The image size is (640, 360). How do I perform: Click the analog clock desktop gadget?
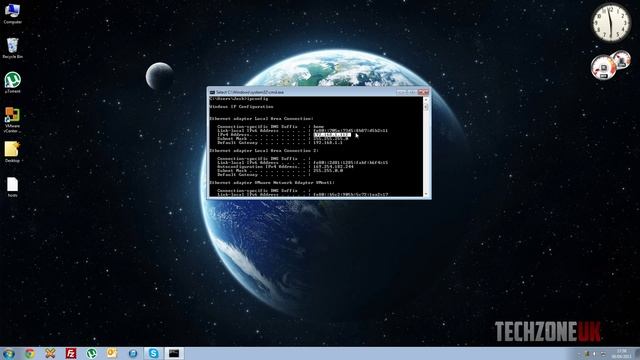click(611, 22)
